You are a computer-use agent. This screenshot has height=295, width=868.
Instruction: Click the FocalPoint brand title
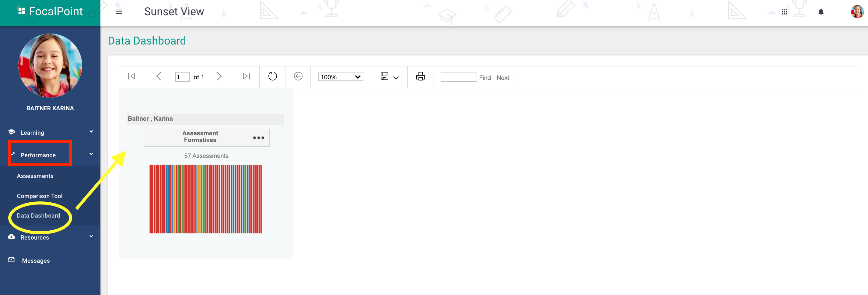[x=56, y=12]
